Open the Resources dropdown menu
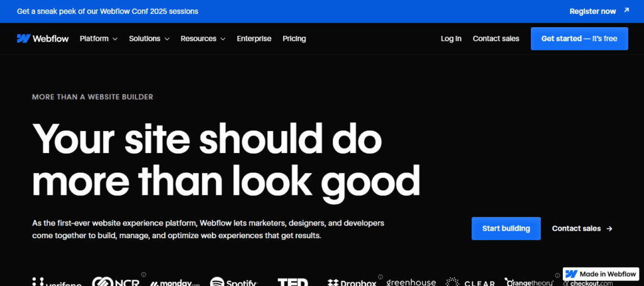Viewport: 644px width, 286px height. click(203, 38)
